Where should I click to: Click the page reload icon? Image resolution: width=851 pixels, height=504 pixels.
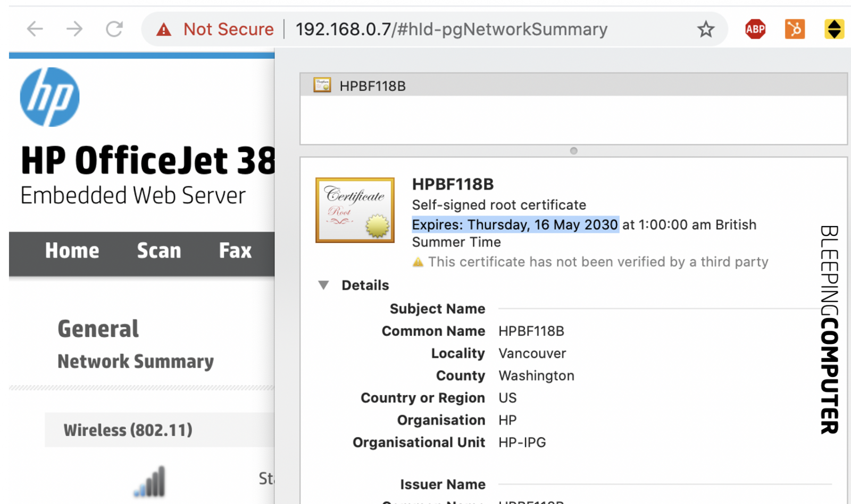(x=114, y=29)
